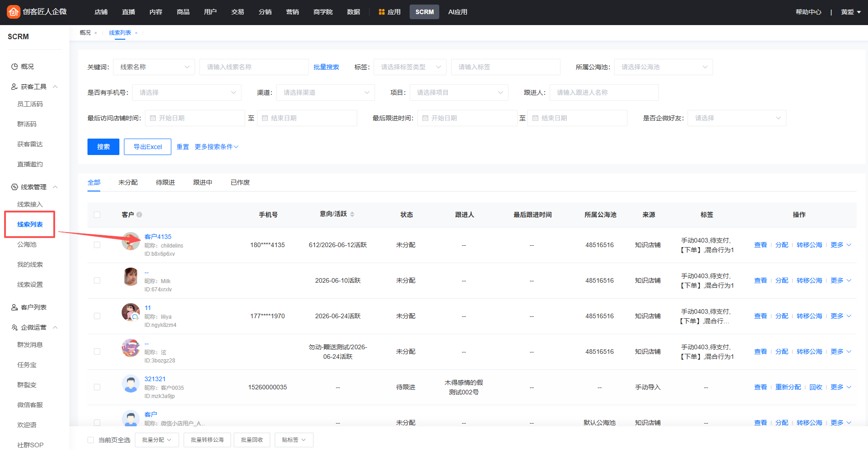Click 批量转移公海 button

pos(207,440)
